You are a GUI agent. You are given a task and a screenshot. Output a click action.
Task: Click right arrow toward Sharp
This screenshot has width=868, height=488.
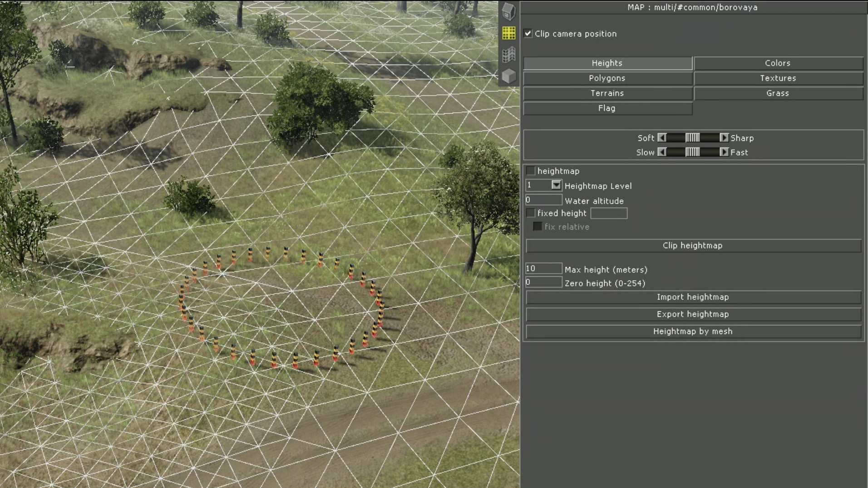tap(724, 138)
